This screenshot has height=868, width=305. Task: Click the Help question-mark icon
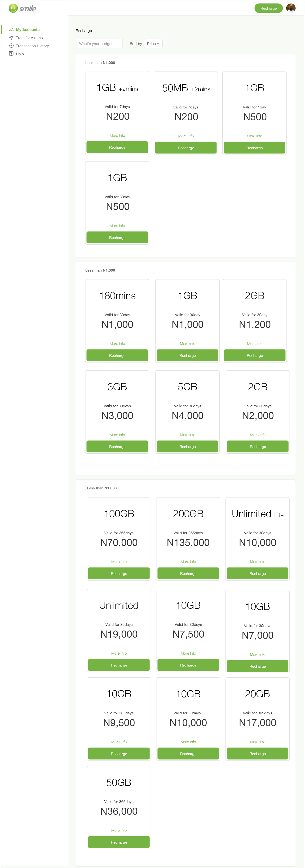pos(11,54)
